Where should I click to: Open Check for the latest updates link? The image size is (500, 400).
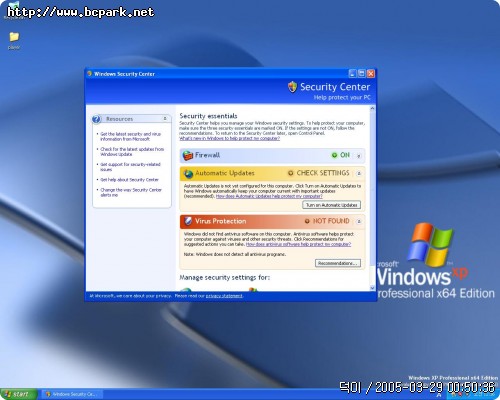click(132, 152)
